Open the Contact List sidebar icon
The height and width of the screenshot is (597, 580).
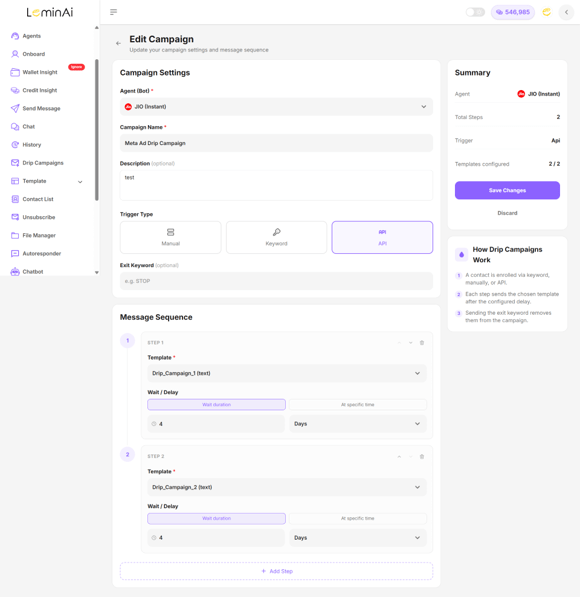click(15, 199)
